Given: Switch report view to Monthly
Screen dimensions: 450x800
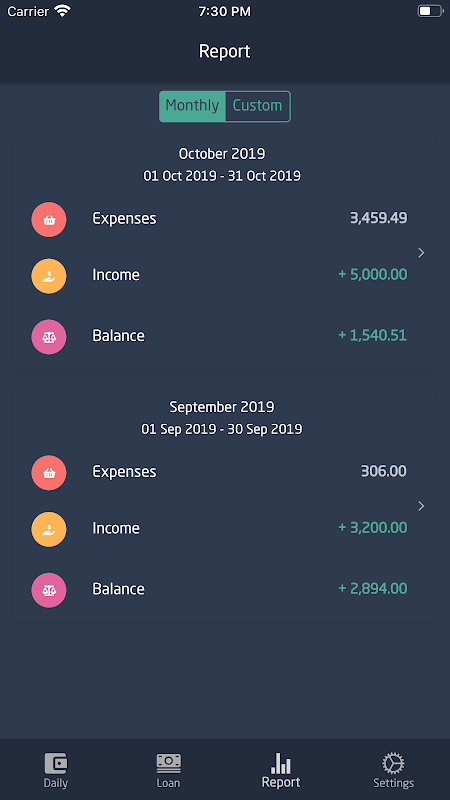Looking at the screenshot, I should tap(192, 106).
